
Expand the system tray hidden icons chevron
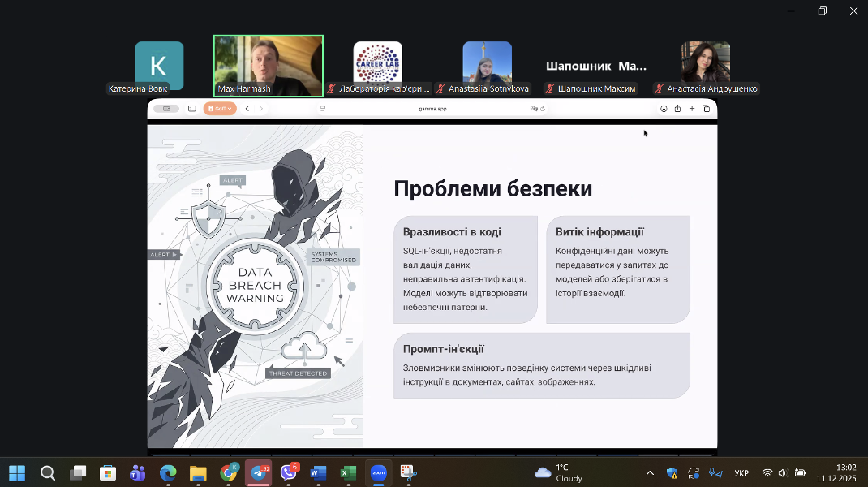[x=650, y=473]
